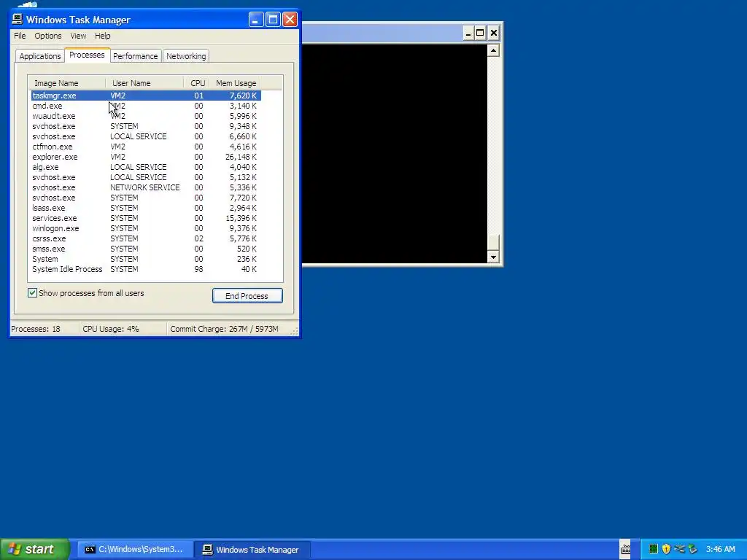
Task: Open the yellow security shield tray icon
Action: pos(666,549)
